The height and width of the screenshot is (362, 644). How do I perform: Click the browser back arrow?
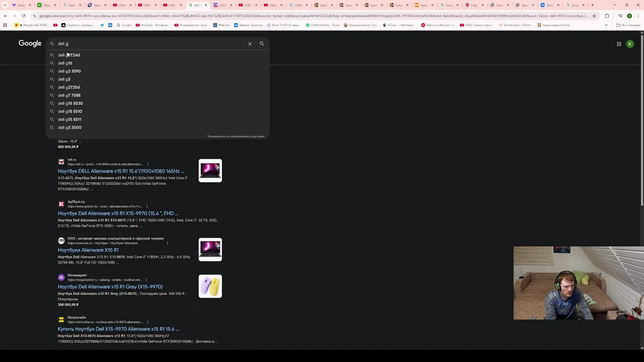(x=6, y=16)
